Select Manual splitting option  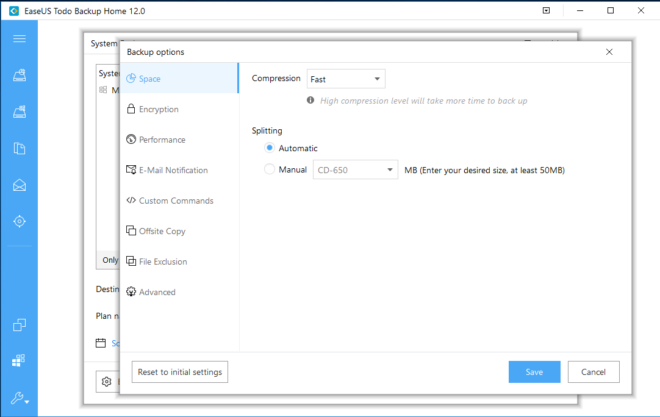point(269,170)
